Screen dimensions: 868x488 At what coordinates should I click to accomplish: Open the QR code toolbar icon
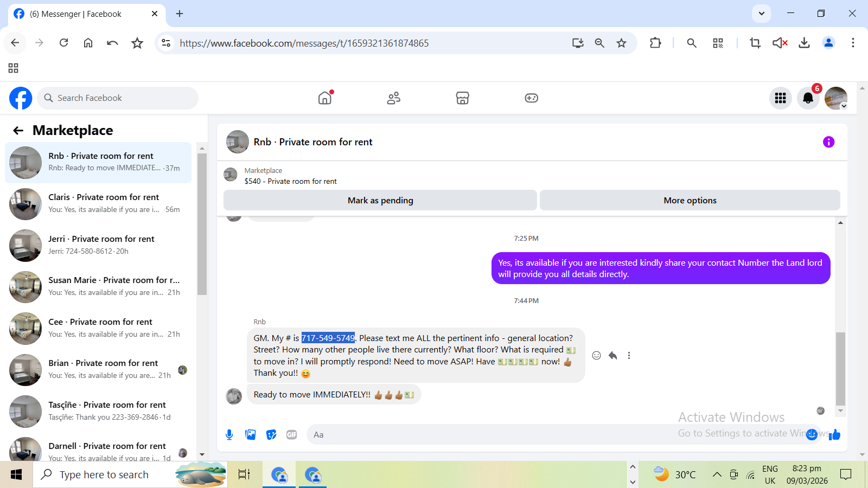(x=718, y=43)
